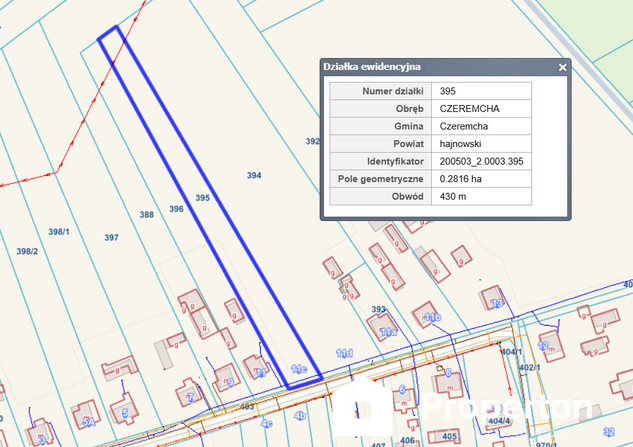This screenshot has width=633, height=447.
Task: Click parcel label 11c inside highlighted plot
Action: [x=297, y=369]
